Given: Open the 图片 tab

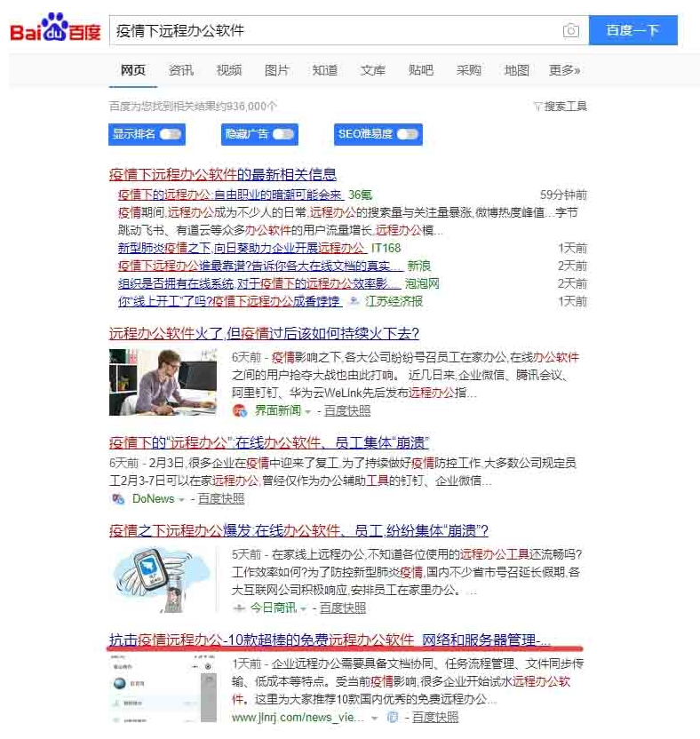Looking at the screenshot, I should click(276, 70).
